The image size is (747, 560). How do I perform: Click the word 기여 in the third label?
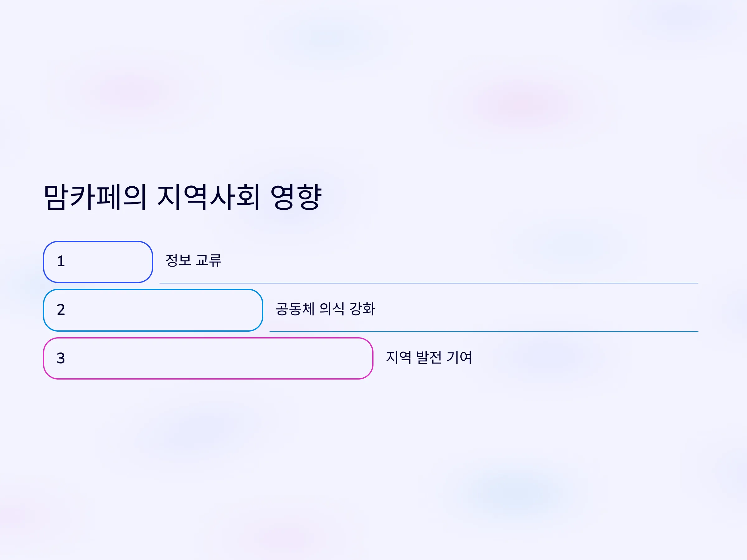tap(459, 357)
